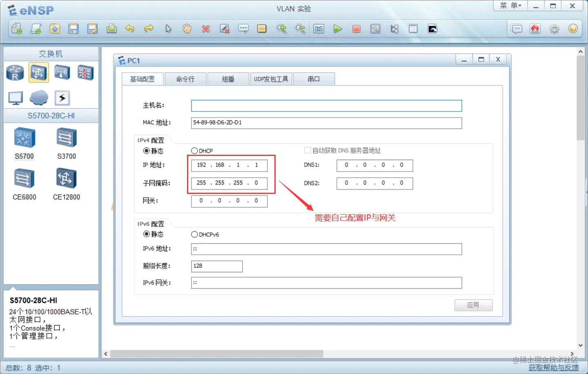Apply settings with the 应用 button

click(x=473, y=305)
